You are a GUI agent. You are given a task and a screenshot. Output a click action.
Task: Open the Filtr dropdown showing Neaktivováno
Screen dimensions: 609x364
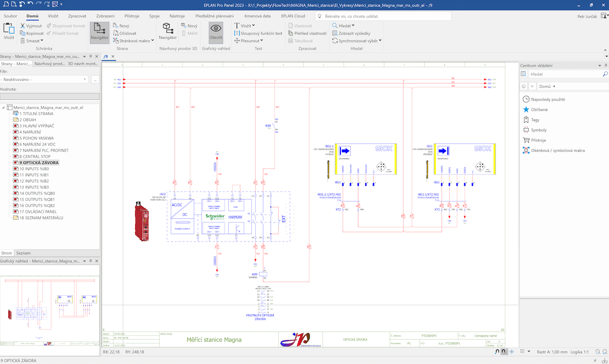44,79
